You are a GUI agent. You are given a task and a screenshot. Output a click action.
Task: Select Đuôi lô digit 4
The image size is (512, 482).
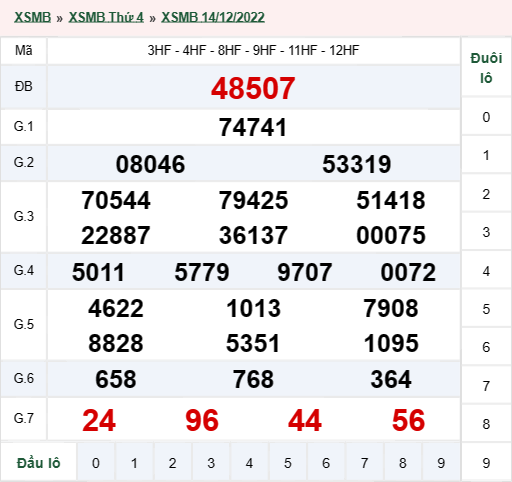click(486, 271)
